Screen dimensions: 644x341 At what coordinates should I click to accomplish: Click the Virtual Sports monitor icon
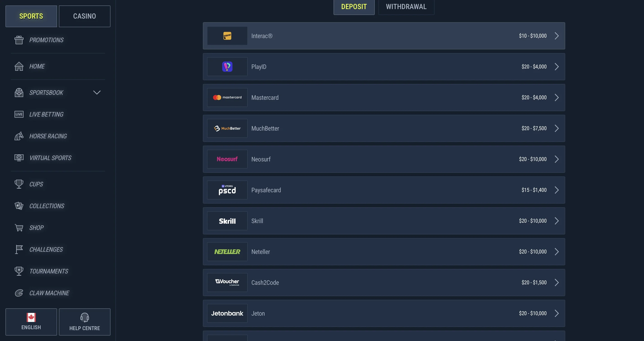point(19,158)
